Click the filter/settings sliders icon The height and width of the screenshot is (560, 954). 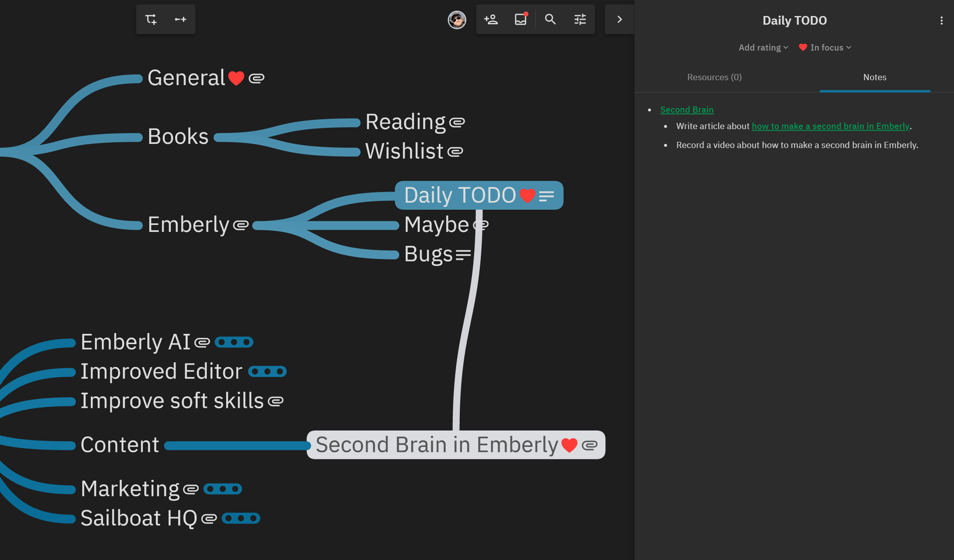(x=579, y=19)
